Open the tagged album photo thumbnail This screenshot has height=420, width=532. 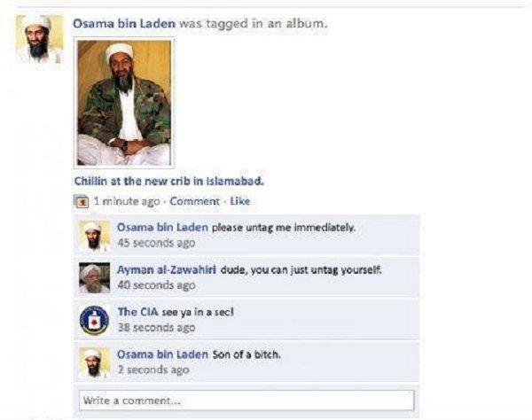point(124,103)
